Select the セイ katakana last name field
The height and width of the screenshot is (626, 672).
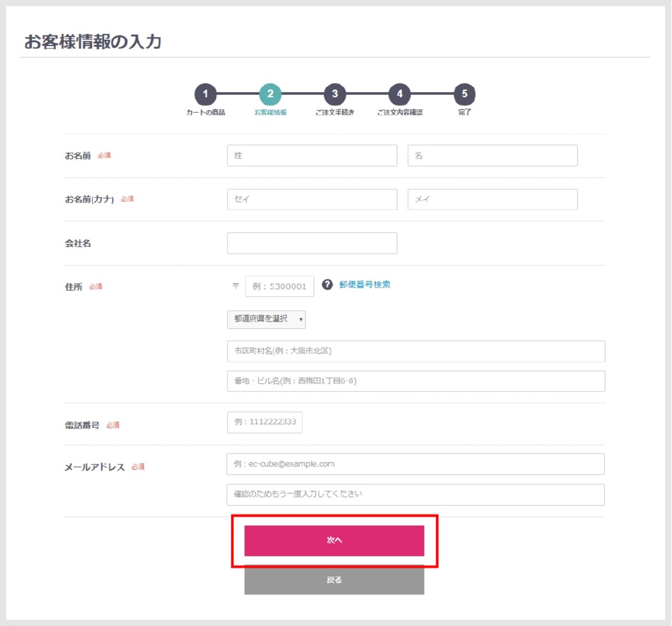coord(312,199)
